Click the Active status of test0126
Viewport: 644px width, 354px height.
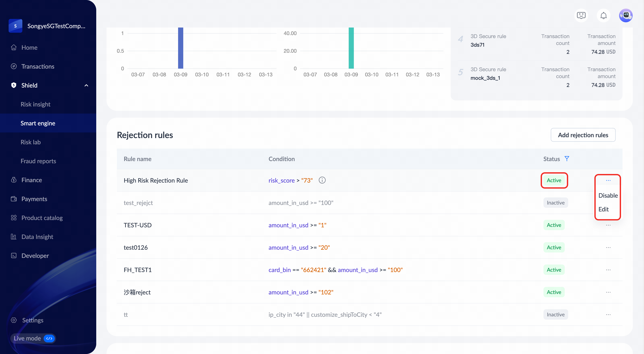pyautogui.click(x=554, y=247)
